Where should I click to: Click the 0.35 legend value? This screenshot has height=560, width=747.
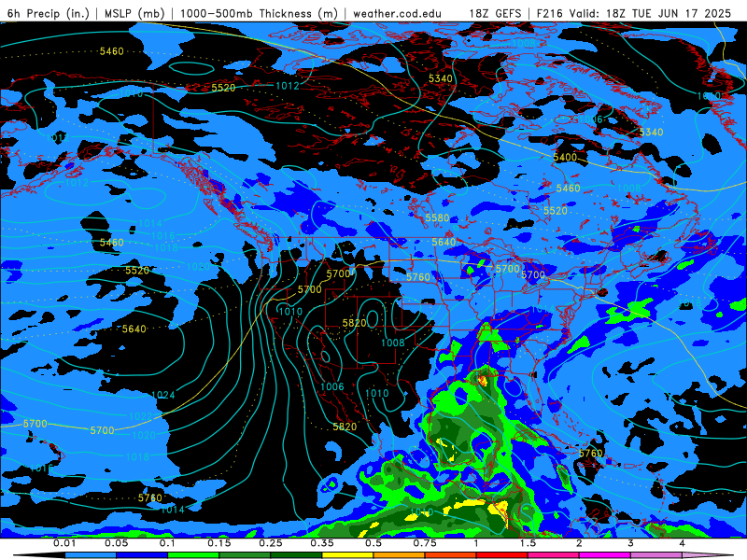tap(322, 543)
